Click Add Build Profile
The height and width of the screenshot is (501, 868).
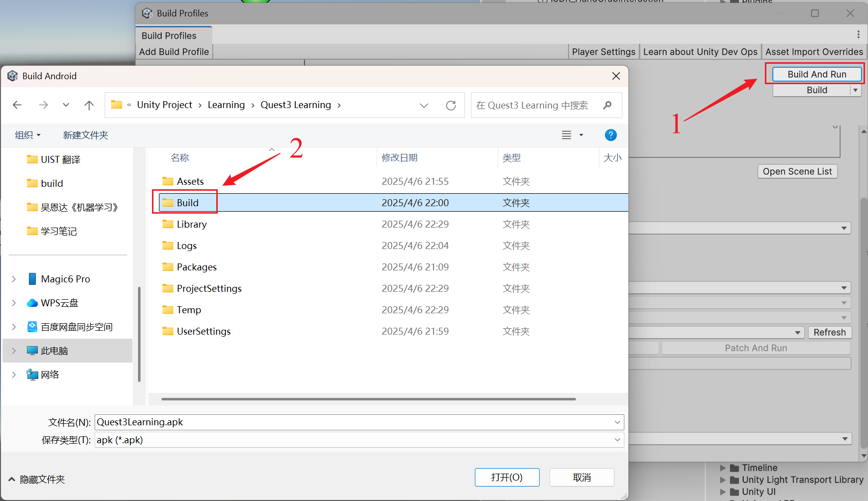coord(174,52)
